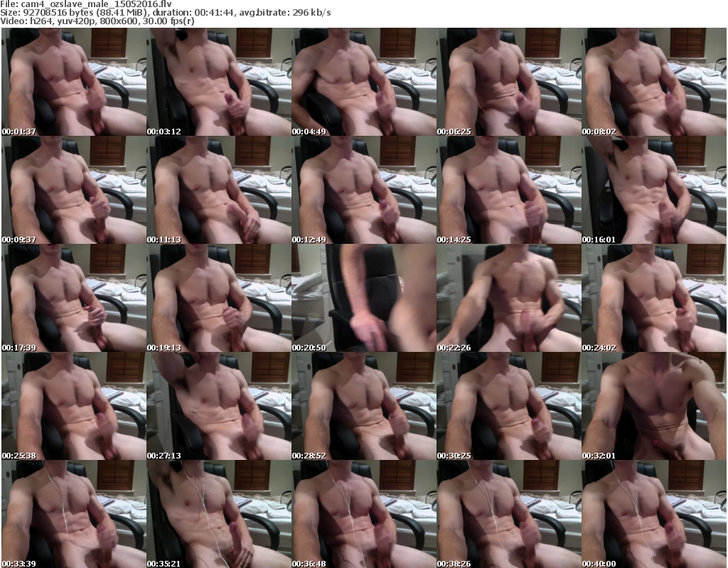Choose the frame stamped 00:28:52
This screenshot has height=568, width=728.
point(364,406)
